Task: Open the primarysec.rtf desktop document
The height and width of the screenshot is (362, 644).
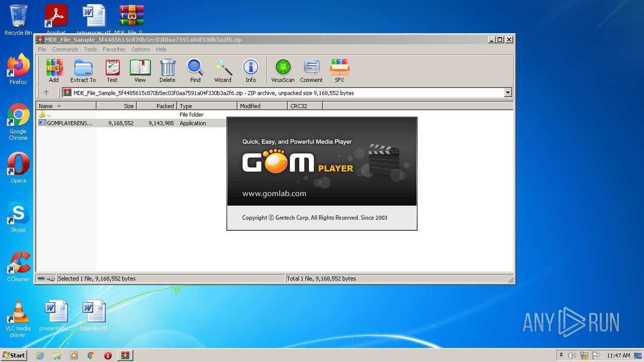Action: click(94, 20)
